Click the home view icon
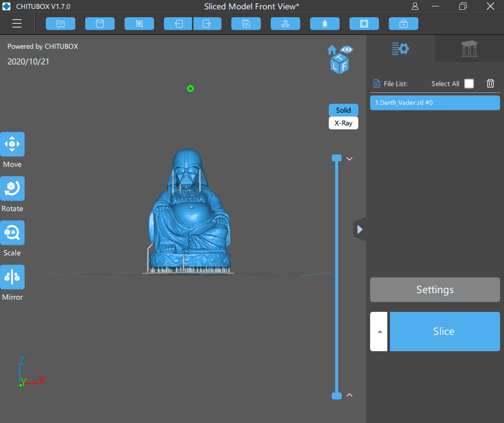The image size is (504, 423). click(x=332, y=50)
